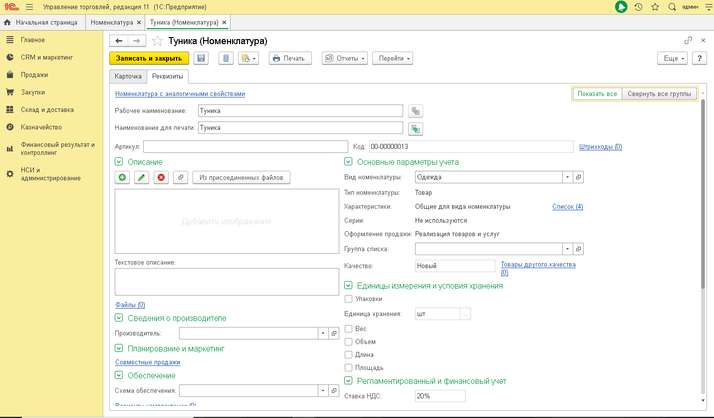Open the history icon in title bar

[x=638, y=7]
